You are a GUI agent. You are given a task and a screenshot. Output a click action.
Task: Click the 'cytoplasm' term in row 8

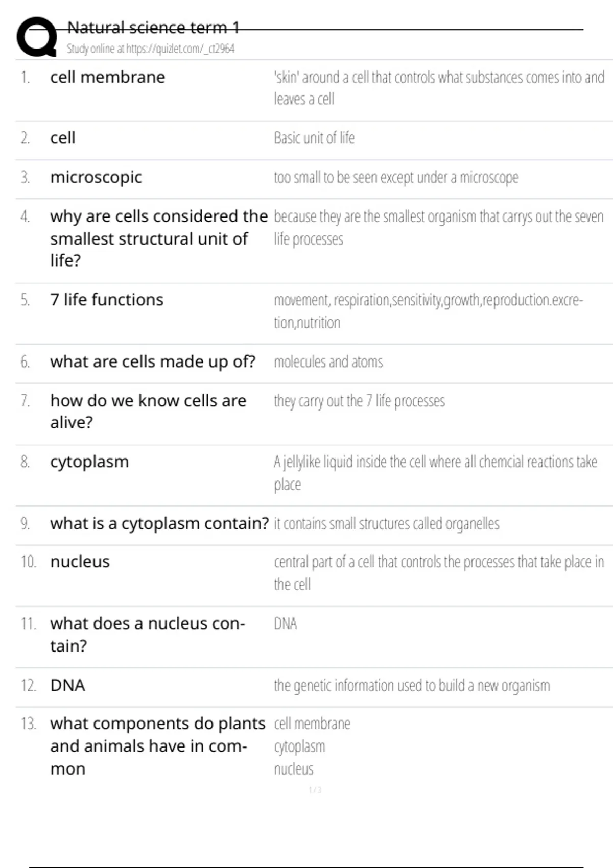point(89,462)
